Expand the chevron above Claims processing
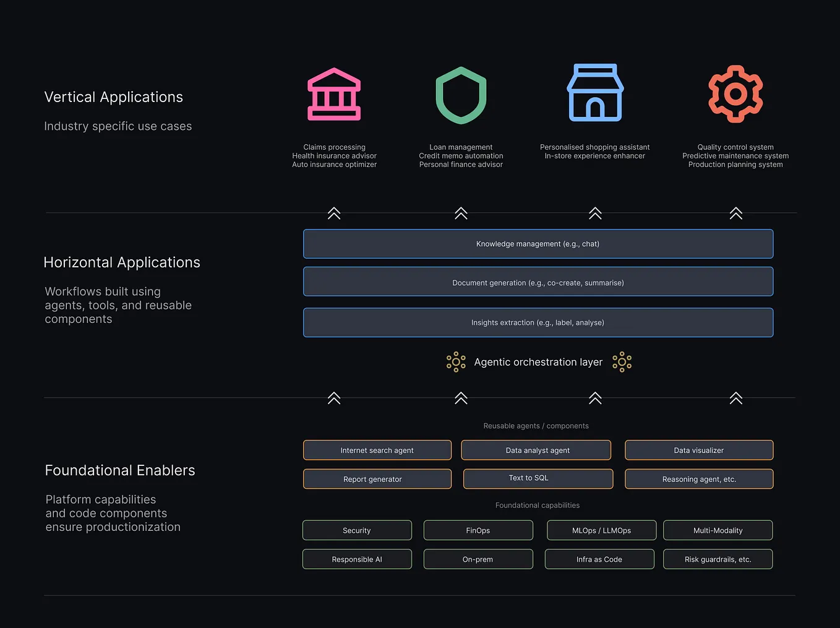Viewport: 840px width, 628px height. point(334,213)
